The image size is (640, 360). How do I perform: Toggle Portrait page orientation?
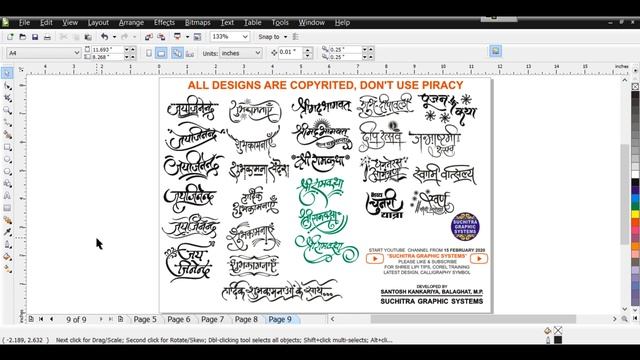click(149, 53)
